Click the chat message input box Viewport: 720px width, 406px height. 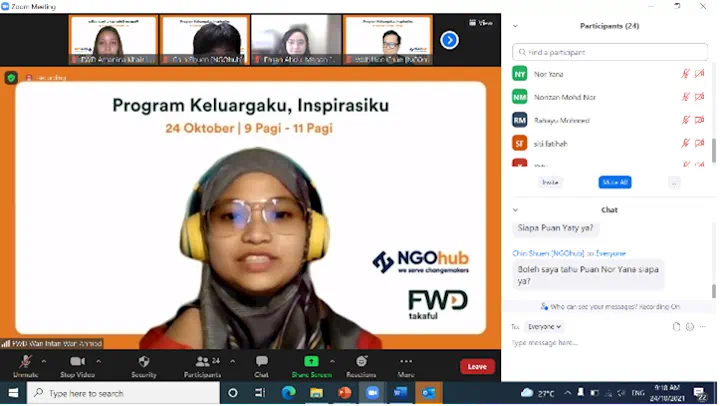click(x=611, y=343)
